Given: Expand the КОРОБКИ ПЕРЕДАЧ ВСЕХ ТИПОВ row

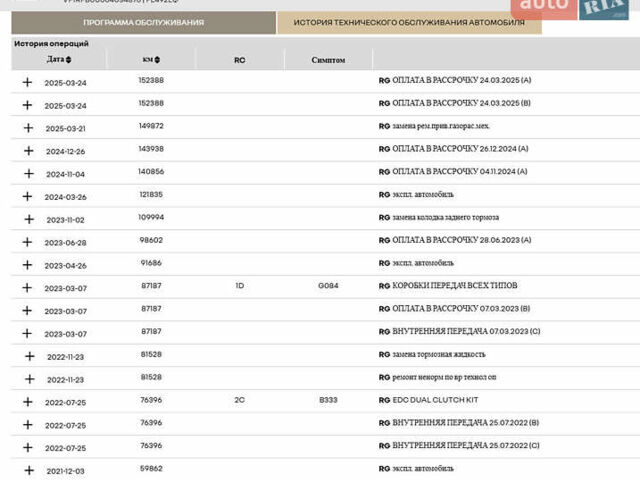Looking at the screenshot, I should pyautogui.click(x=28, y=287).
